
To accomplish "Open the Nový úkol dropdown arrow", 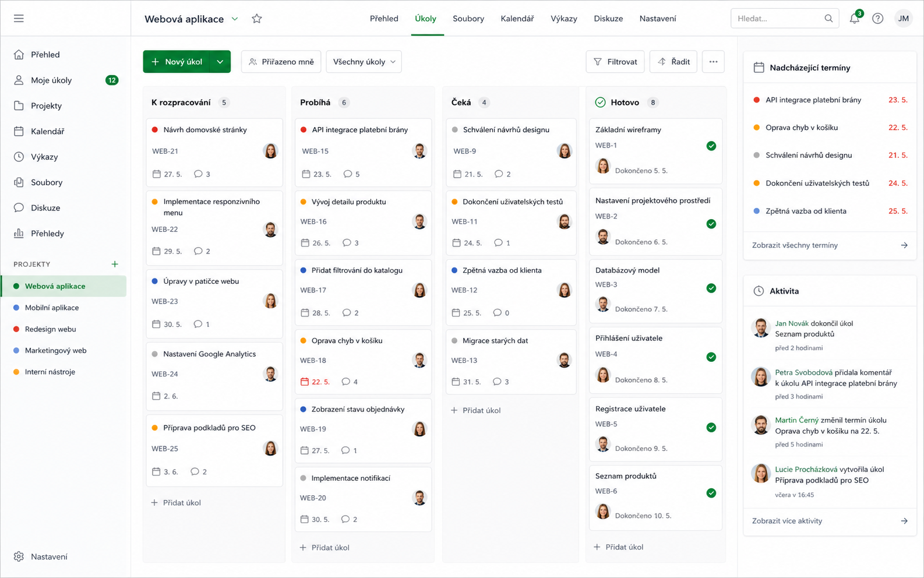I will pyautogui.click(x=220, y=62).
